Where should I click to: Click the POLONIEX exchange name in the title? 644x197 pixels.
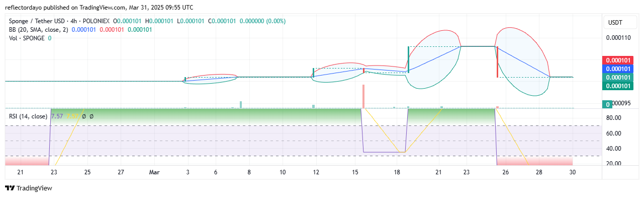point(97,21)
